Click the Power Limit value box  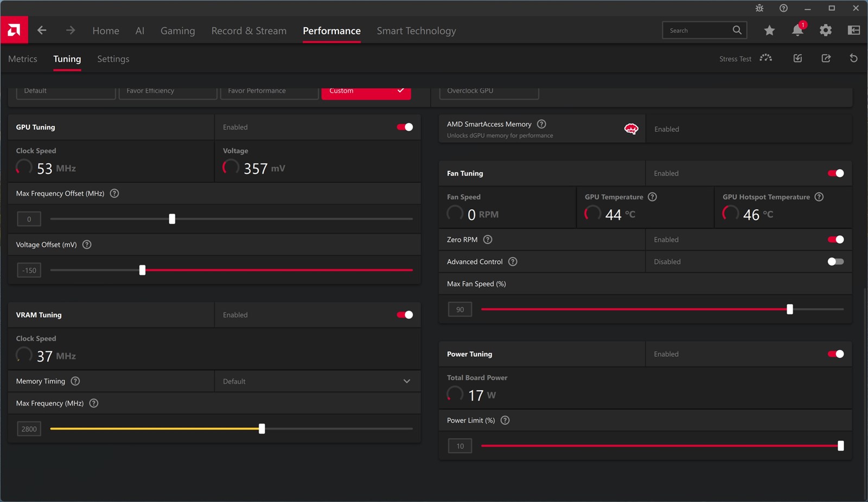[460, 446]
